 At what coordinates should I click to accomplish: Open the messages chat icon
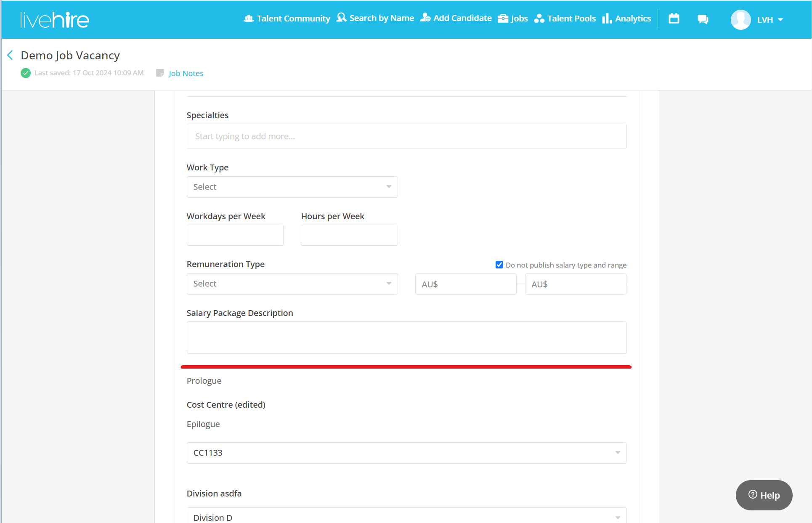(x=703, y=19)
